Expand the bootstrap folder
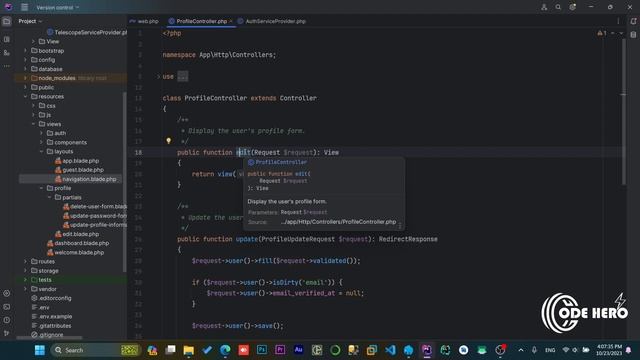Image resolution: width=640 pixels, height=360 pixels. click(x=25, y=51)
